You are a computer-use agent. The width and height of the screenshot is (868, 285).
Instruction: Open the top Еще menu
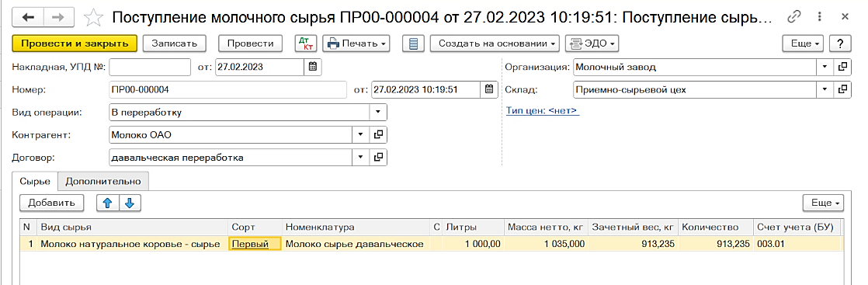point(803,43)
